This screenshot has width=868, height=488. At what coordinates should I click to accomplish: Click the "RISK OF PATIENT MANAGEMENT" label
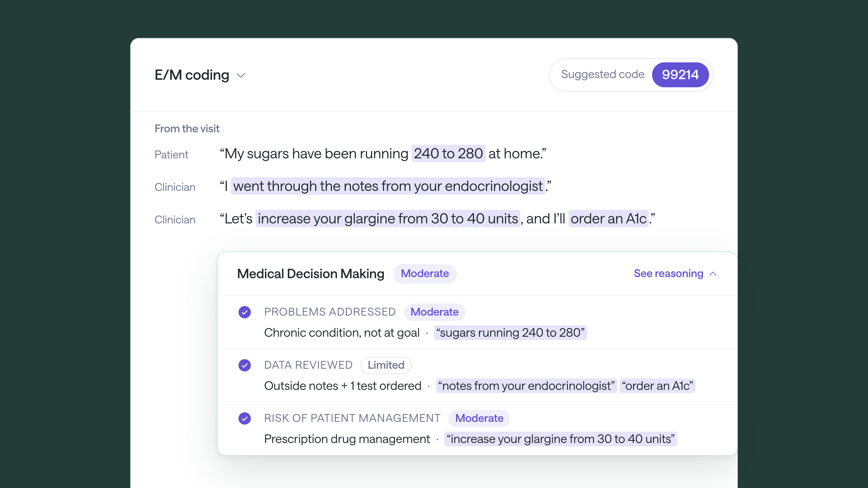(x=352, y=418)
